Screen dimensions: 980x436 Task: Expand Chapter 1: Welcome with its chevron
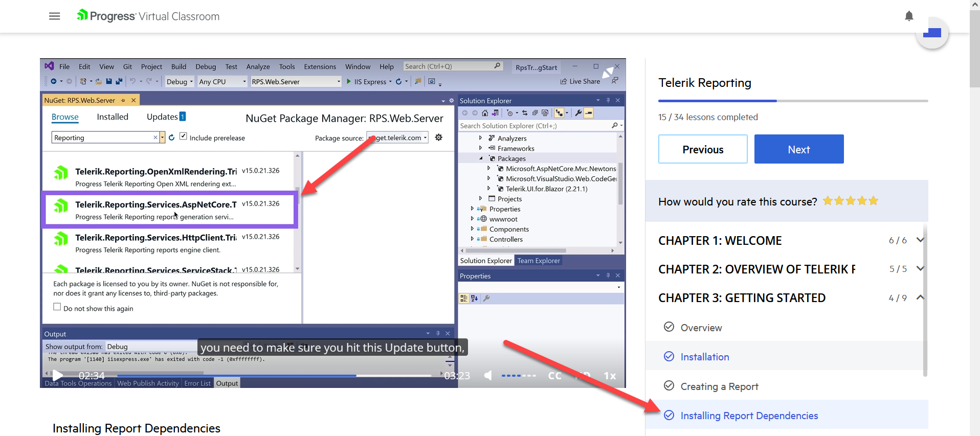920,240
